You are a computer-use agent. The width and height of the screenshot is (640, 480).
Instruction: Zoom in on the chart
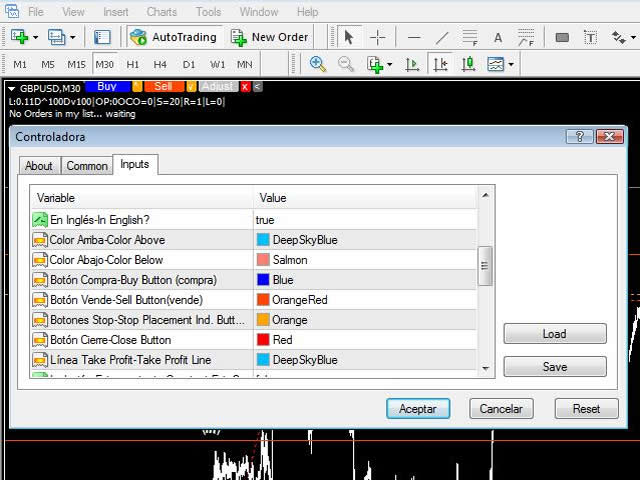click(x=318, y=64)
